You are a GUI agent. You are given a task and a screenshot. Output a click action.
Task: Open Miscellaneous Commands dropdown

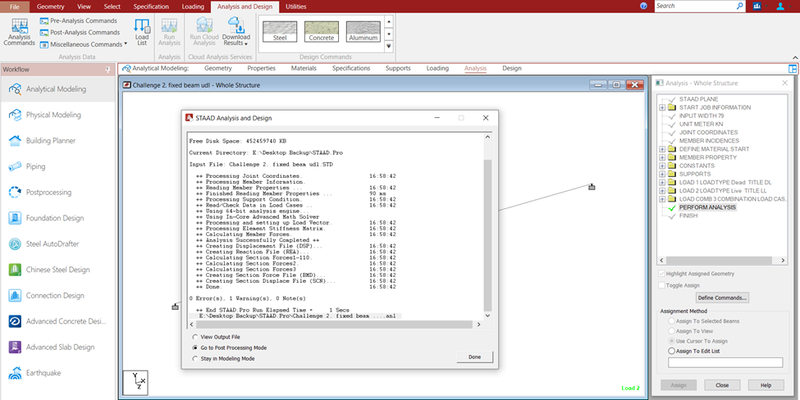point(84,44)
